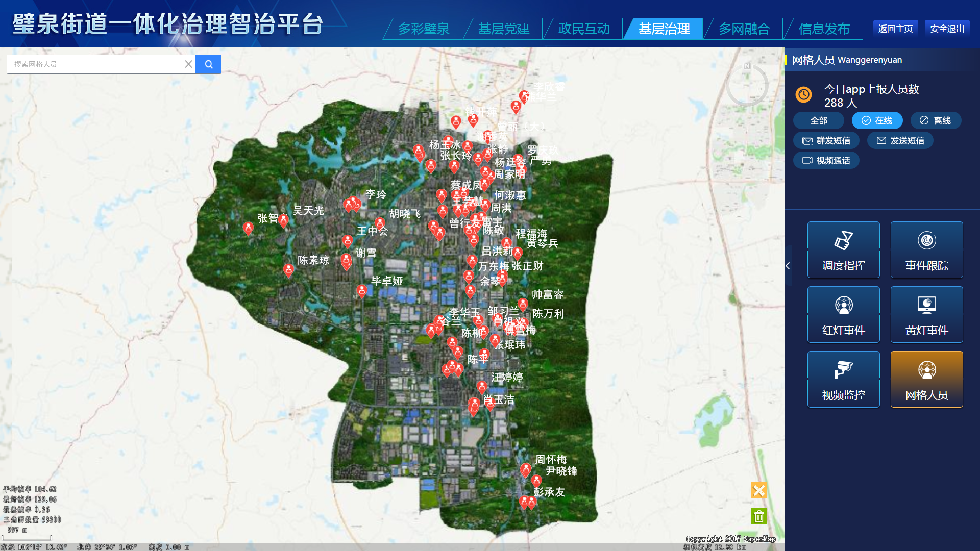Click the 群发短信 group SMS button

pyautogui.click(x=826, y=141)
